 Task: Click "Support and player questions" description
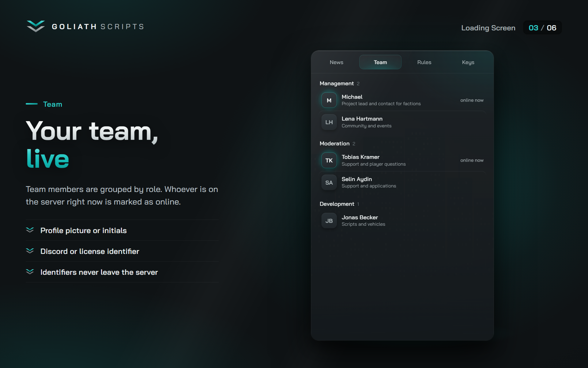[x=374, y=164]
